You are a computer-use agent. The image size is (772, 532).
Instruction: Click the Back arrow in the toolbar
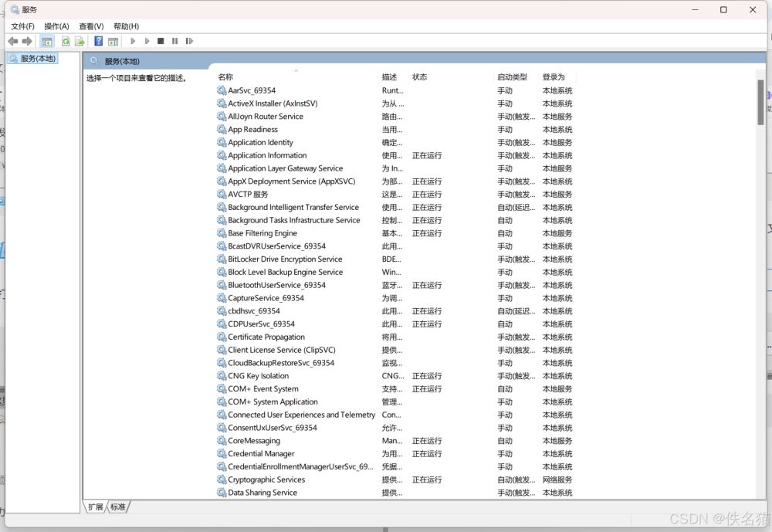pos(12,41)
